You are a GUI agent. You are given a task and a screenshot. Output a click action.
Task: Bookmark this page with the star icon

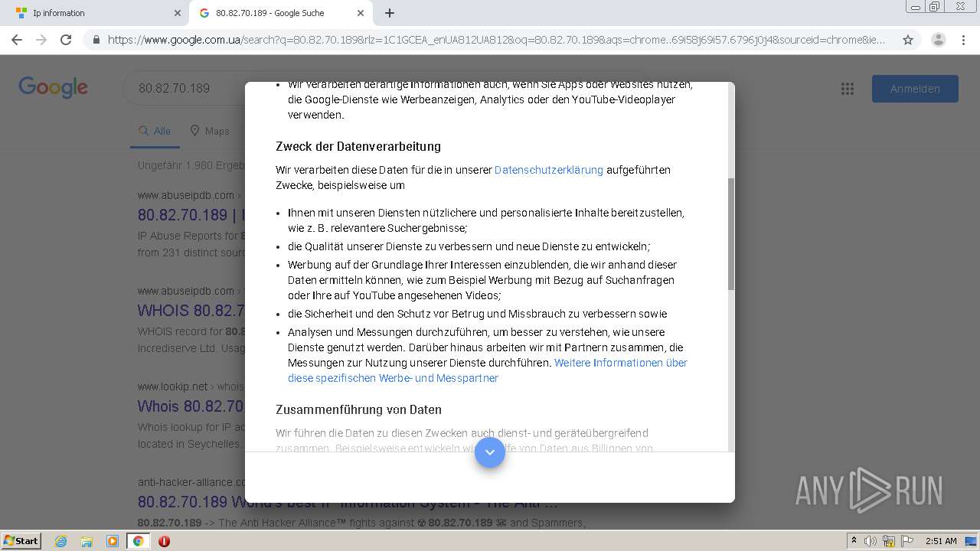point(908,40)
